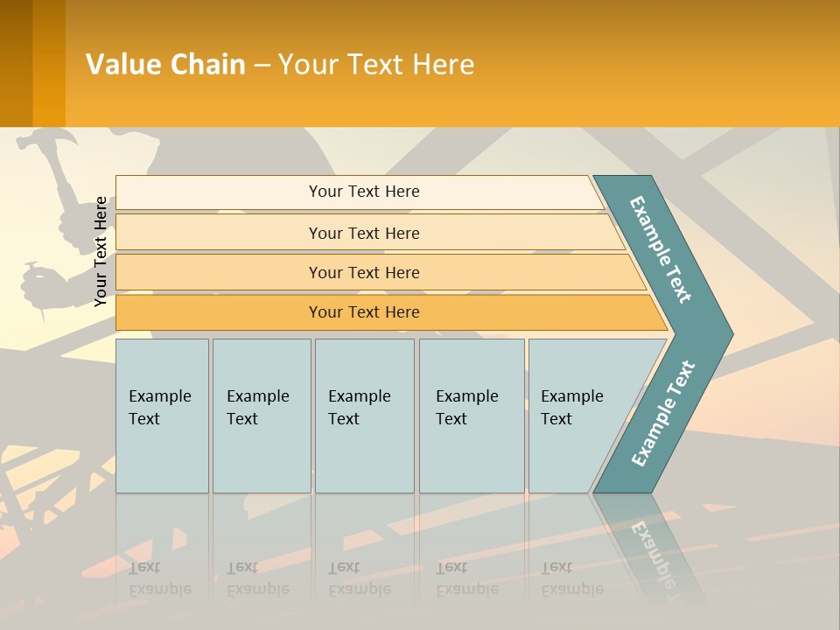Click the vertical 'Your Text Here' label

pos(101,252)
